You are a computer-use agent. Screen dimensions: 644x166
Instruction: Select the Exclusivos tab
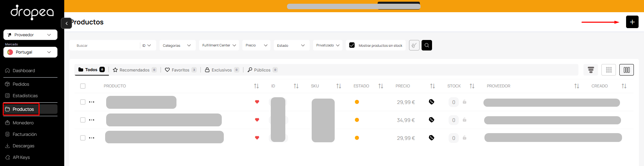tap(222, 70)
